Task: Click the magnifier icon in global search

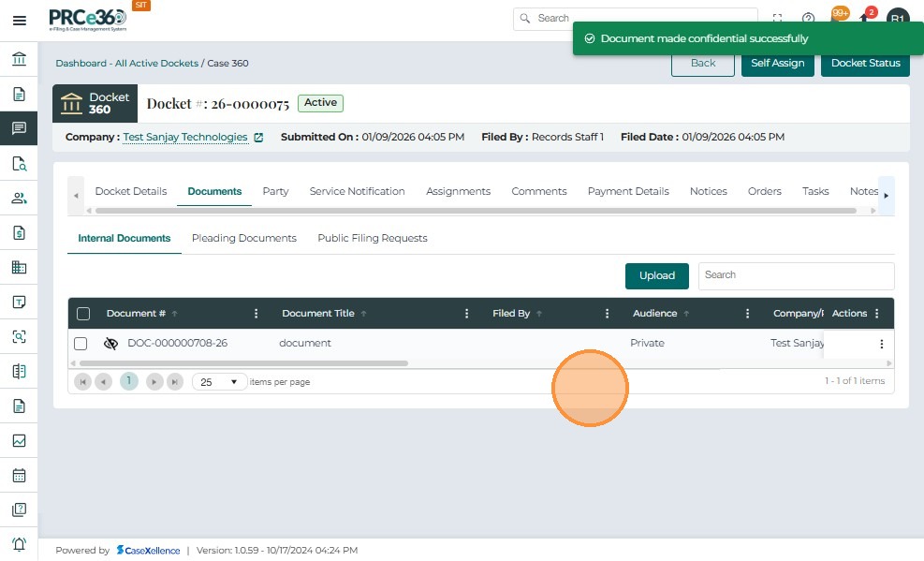Action: tap(525, 19)
